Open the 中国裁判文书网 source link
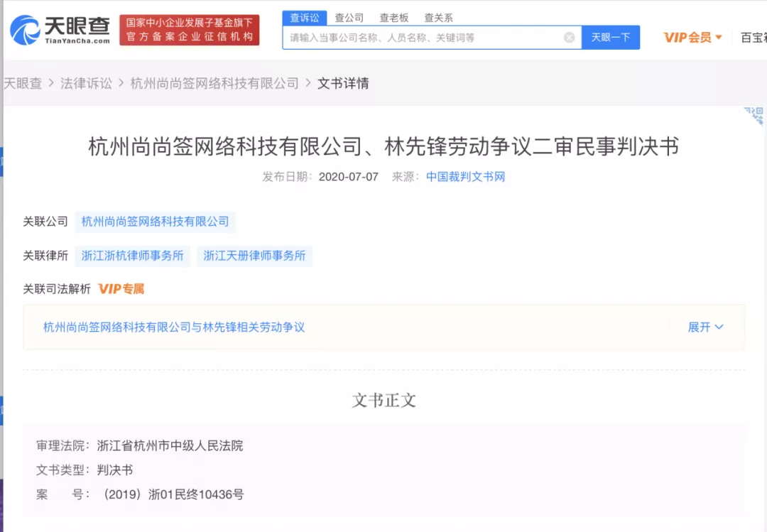767x532 pixels. coord(465,177)
